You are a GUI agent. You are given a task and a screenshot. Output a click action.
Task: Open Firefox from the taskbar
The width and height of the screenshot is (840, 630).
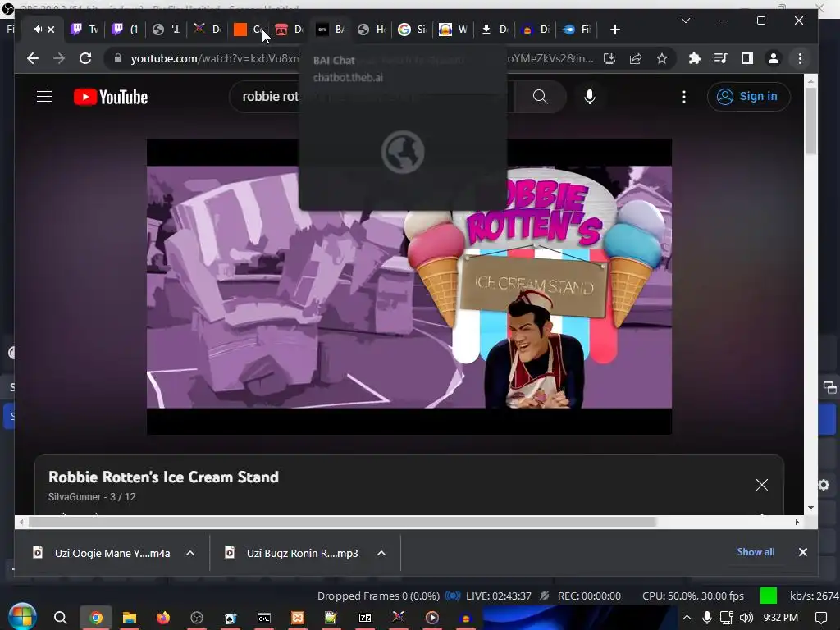163,618
